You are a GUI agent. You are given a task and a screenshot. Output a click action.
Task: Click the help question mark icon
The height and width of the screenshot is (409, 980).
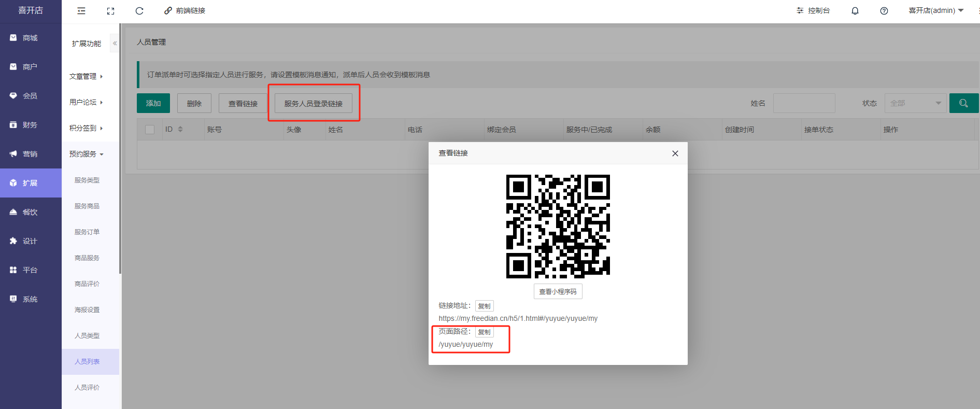pyautogui.click(x=884, y=11)
